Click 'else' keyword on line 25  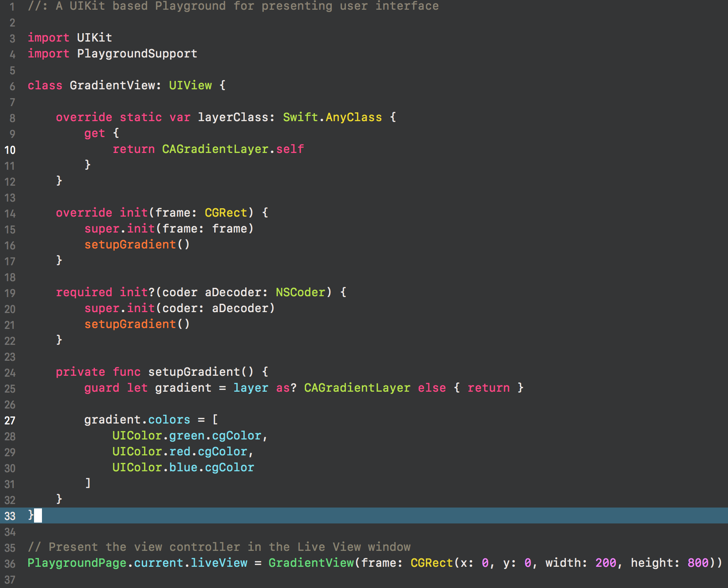click(x=432, y=388)
